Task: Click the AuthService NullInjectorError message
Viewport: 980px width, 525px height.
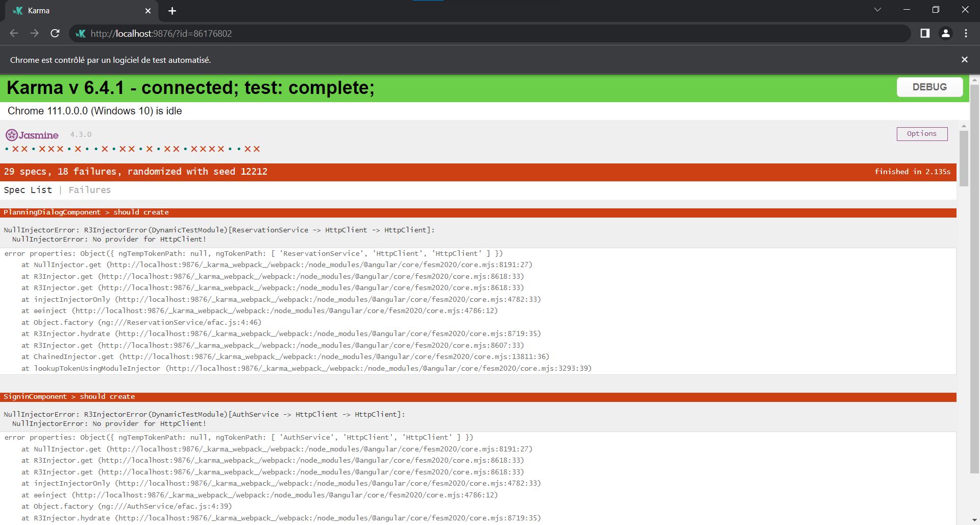Action: pyautogui.click(x=204, y=419)
